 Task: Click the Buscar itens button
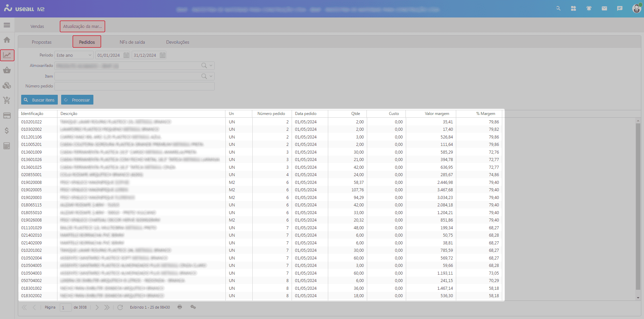[x=39, y=100]
